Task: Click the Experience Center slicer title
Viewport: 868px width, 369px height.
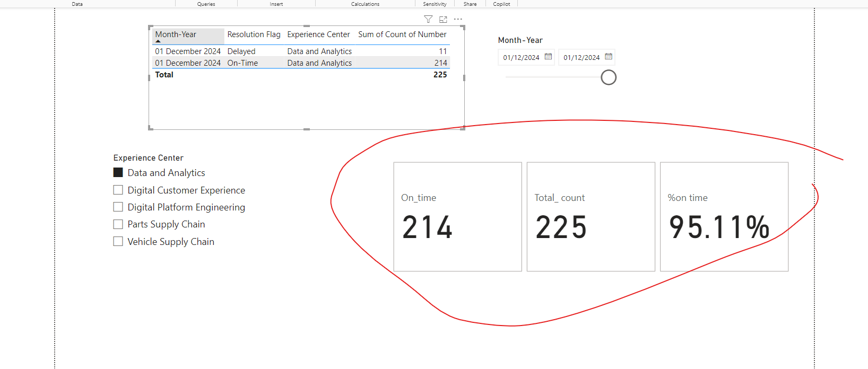Action: click(148, 158)
